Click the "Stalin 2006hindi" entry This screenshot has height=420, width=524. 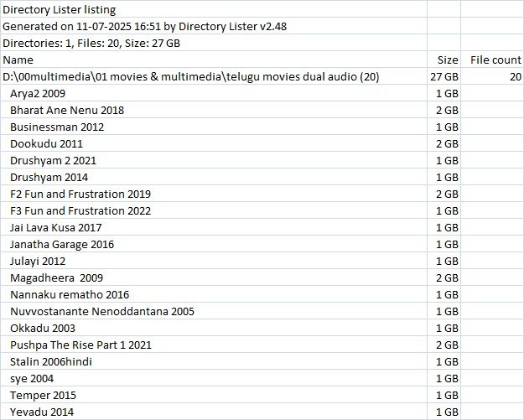[x=54, y=362]
